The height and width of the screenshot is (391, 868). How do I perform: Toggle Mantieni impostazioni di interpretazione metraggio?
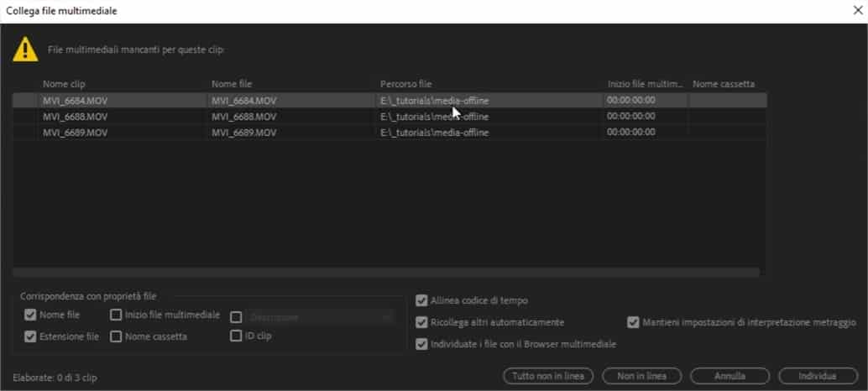633,322
